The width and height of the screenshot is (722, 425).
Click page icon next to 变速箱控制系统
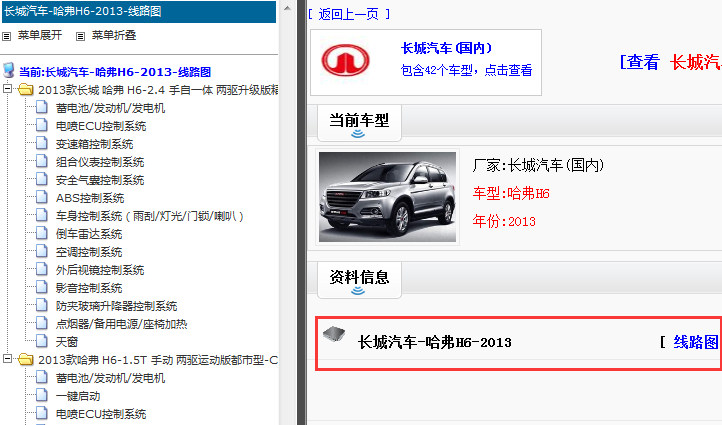coord(42,143)
